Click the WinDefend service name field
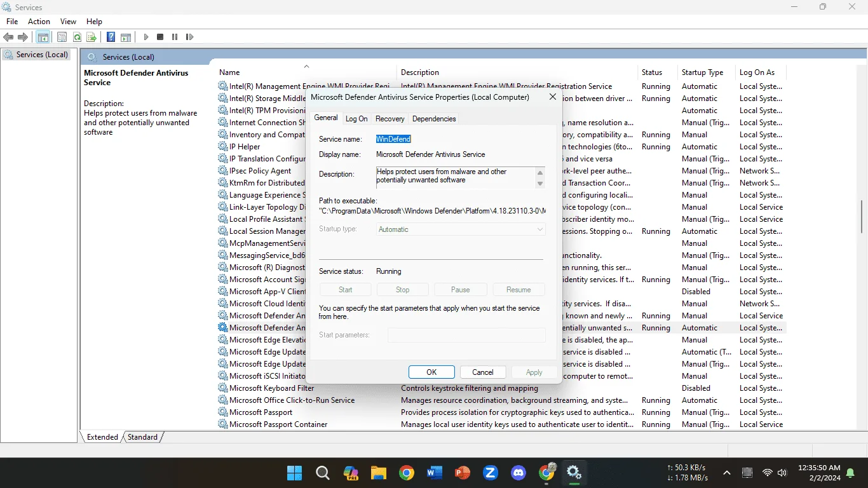This screenshot has width=868, height=488. click(393, 139)
